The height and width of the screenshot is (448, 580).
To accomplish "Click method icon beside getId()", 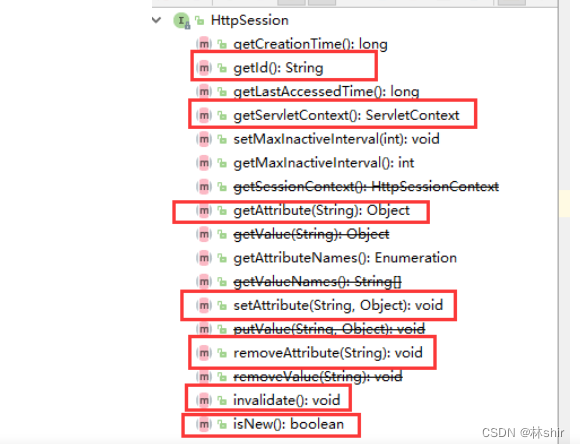I will (x=204, y=68).
